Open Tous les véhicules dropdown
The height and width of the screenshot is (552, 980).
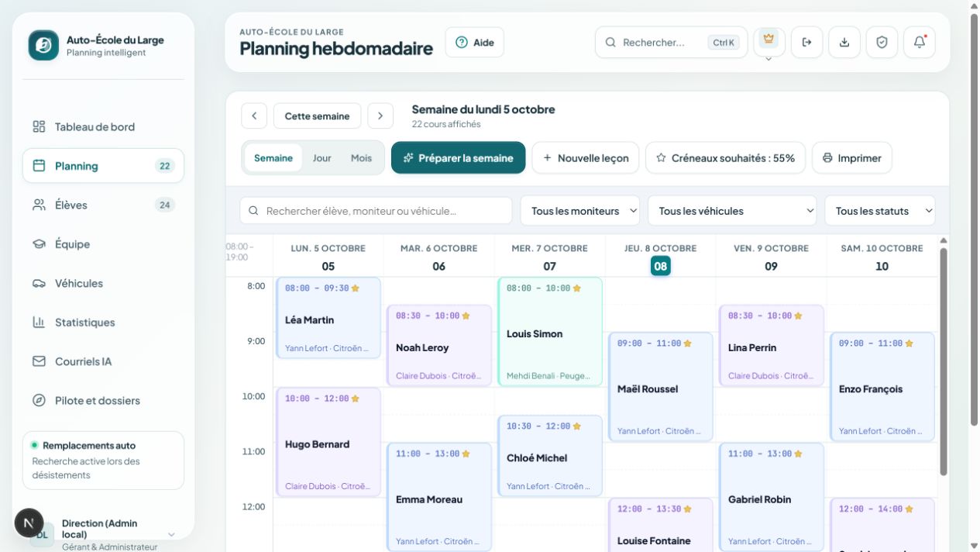tap(732, 211)
